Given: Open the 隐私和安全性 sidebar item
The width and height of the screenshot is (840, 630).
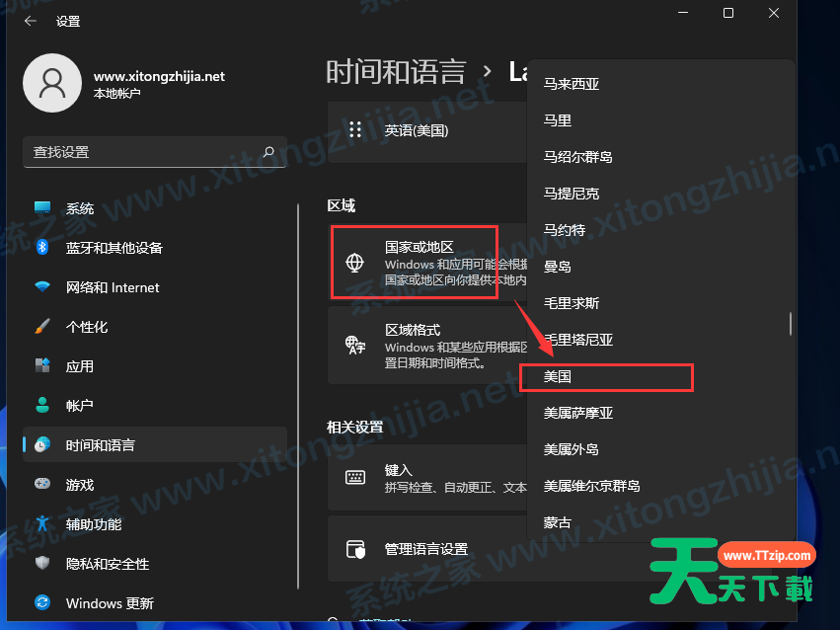Looking at the screenshot, I should pyautogui.click(x=155, y=563).
